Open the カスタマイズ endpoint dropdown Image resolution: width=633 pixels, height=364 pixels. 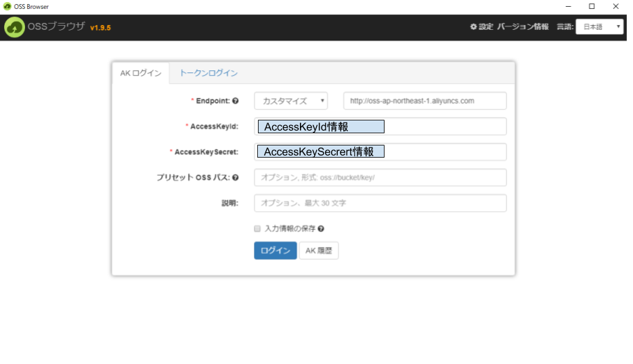[290, 101]
